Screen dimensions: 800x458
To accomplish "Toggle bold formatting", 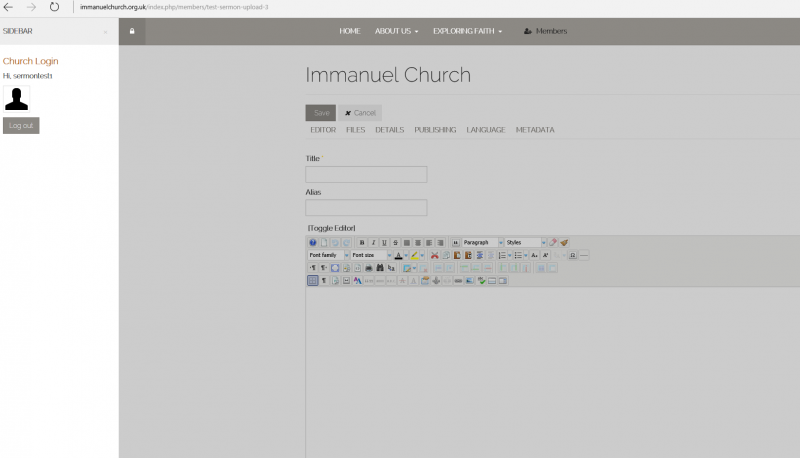I will coord(362,242).
